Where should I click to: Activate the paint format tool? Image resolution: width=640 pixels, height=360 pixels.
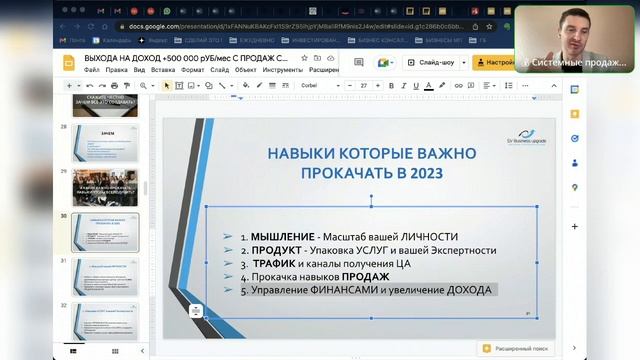click(127, 85)
